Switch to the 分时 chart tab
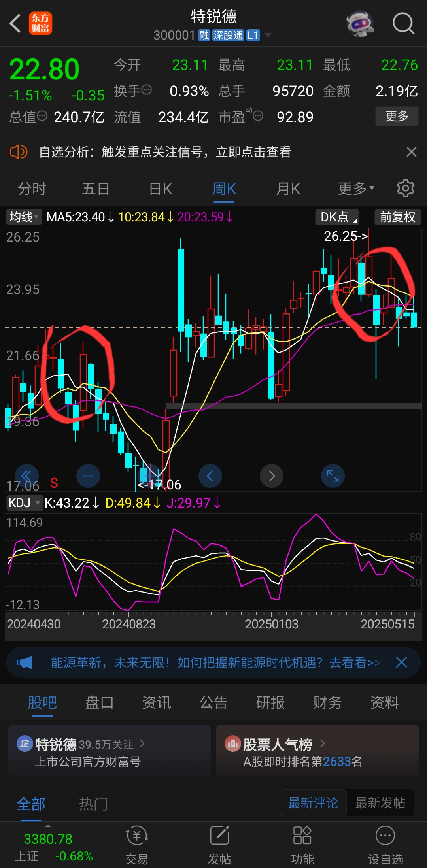The height and width of the screenshot is (868, 427). 32,189
